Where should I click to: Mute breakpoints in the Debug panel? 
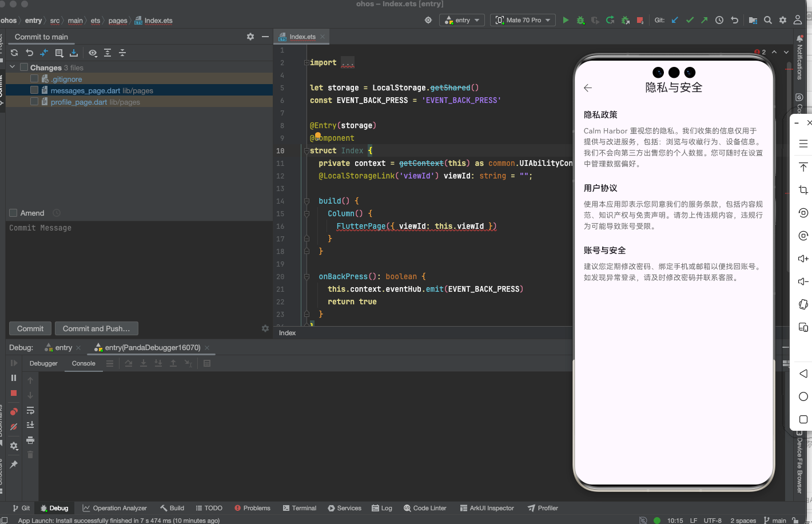tap(14, 427)
